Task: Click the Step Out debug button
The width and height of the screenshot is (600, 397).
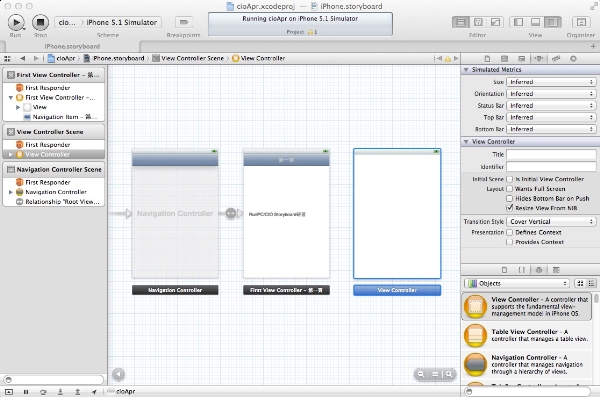Action: click(77, 392)
